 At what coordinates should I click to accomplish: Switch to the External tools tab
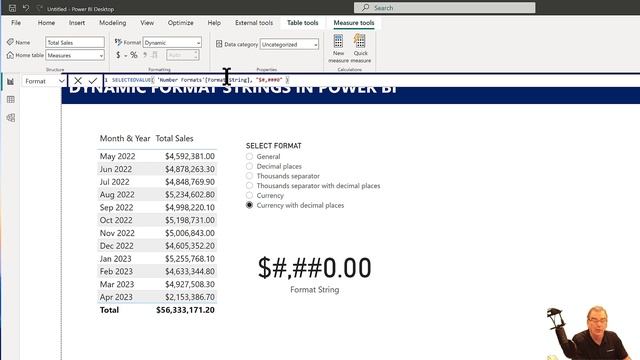tap(254, 23)
